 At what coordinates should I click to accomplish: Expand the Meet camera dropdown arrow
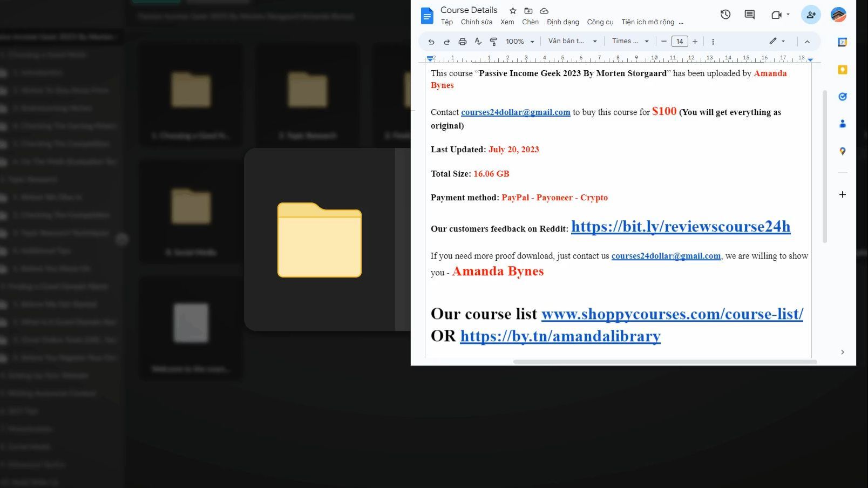click(788, 15)
